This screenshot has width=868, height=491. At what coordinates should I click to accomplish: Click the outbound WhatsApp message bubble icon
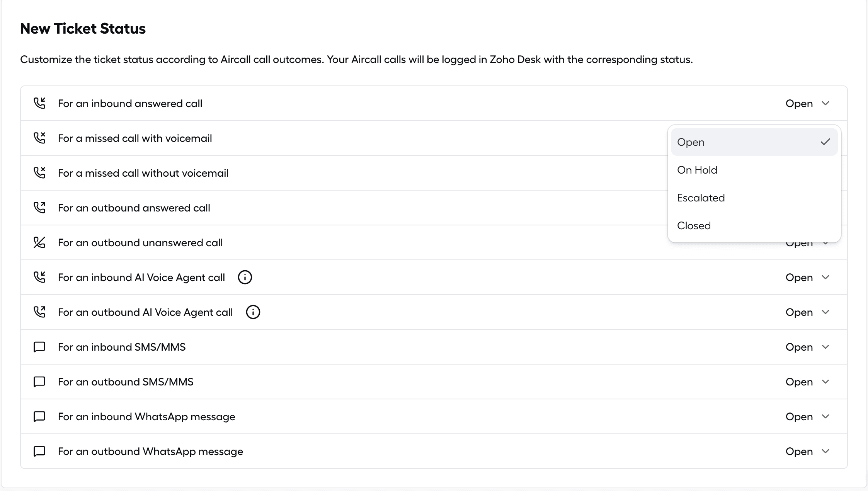click(x=39, y=451)
